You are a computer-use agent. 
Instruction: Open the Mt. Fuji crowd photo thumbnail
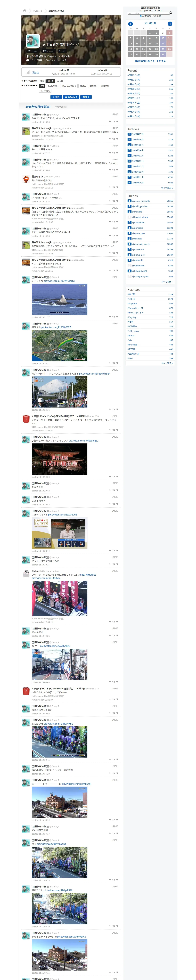click(x=59, y=392)
